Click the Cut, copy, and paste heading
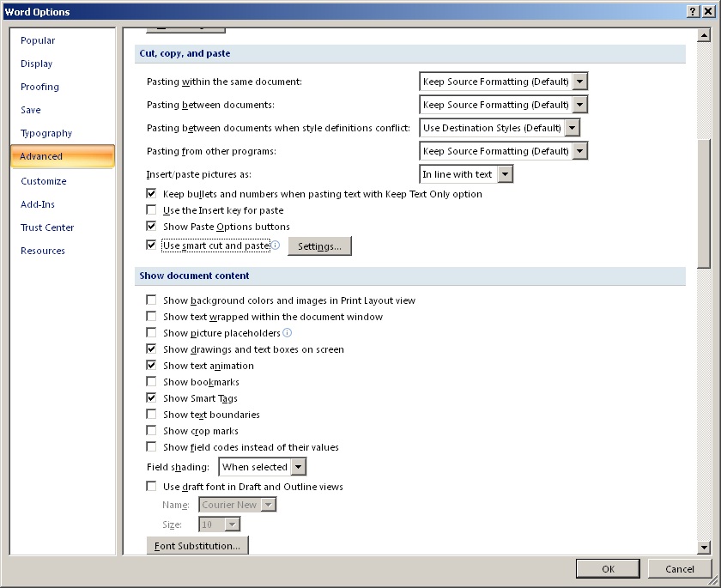The height and width of the screenshot is (588, 721). coord(185,53)
